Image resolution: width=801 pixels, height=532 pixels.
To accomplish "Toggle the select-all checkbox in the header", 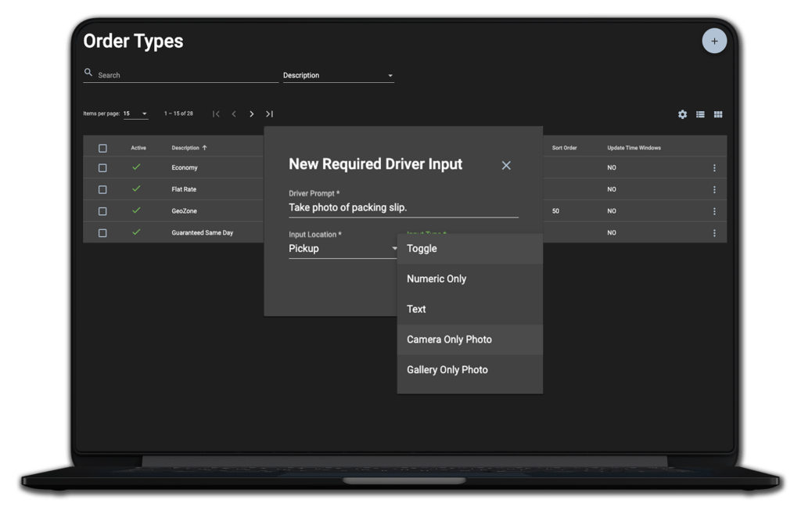I will tap(103, 147).
